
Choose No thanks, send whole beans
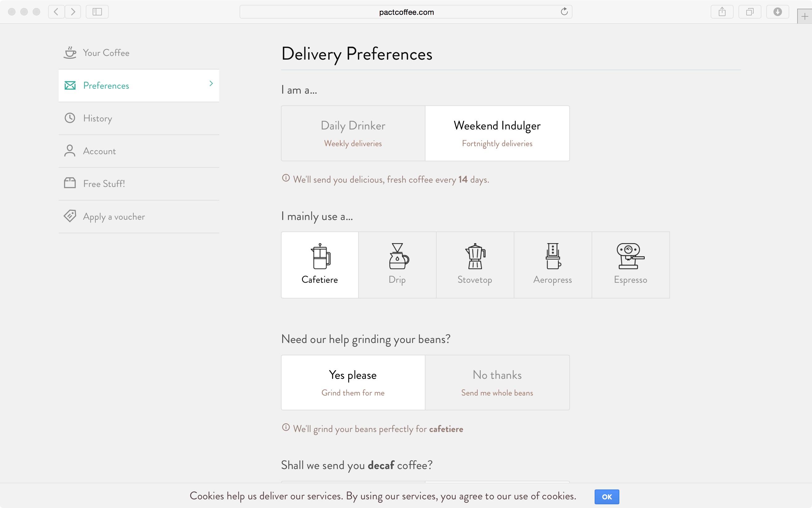[x=497, y=382]
